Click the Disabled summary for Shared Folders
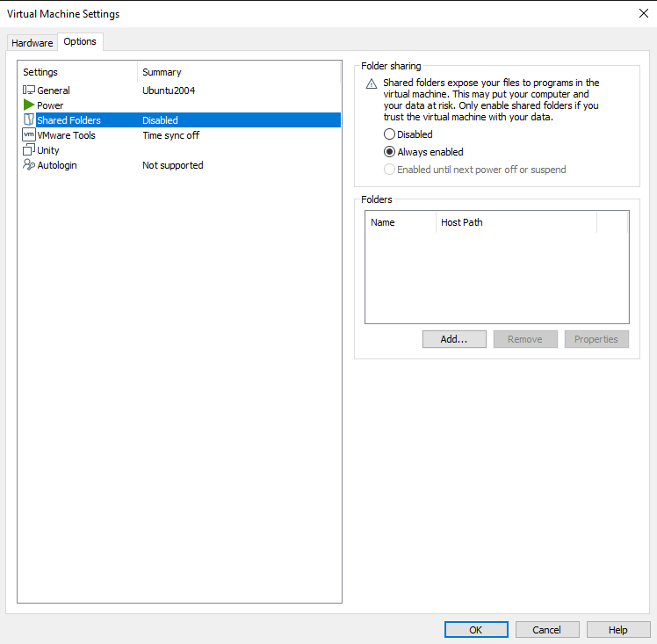657x644 pixels. (x=160, y=120)
